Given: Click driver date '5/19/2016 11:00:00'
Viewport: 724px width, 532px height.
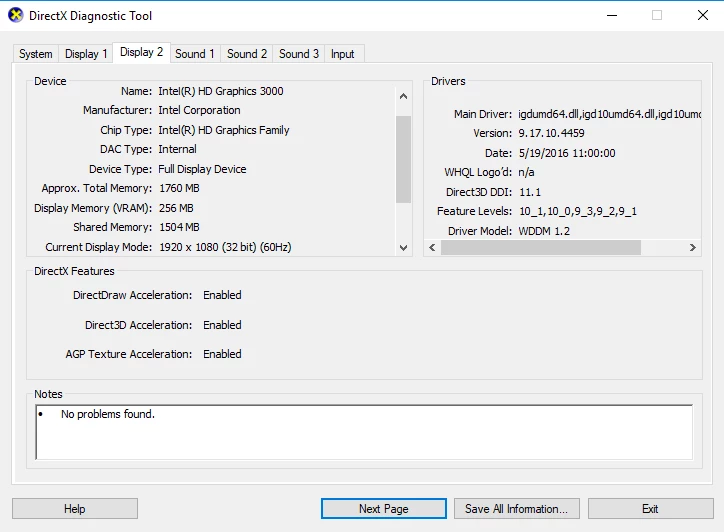Looking at the screenshot, I should (567, 153).
